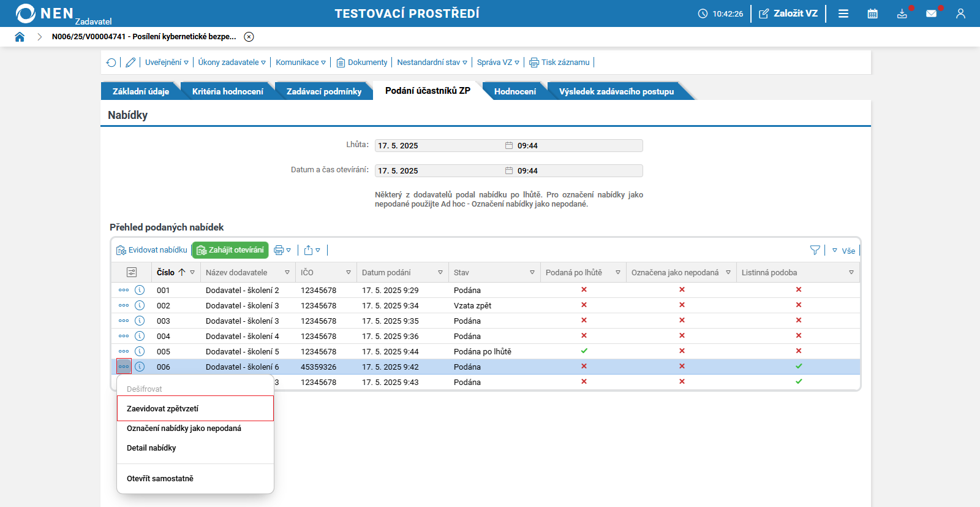Open the Stav column filter arrow

point(532,272)
